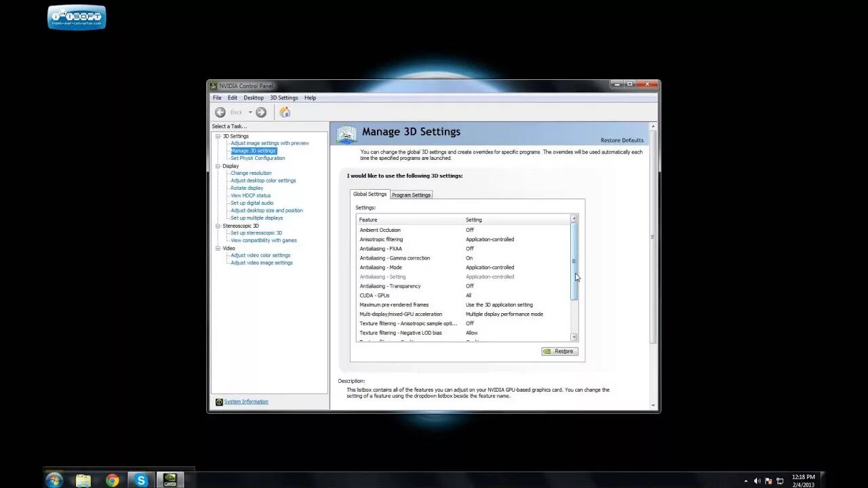Collapse the Display tree node
This screenshot has width=868, height=488.
click(218, 166)
